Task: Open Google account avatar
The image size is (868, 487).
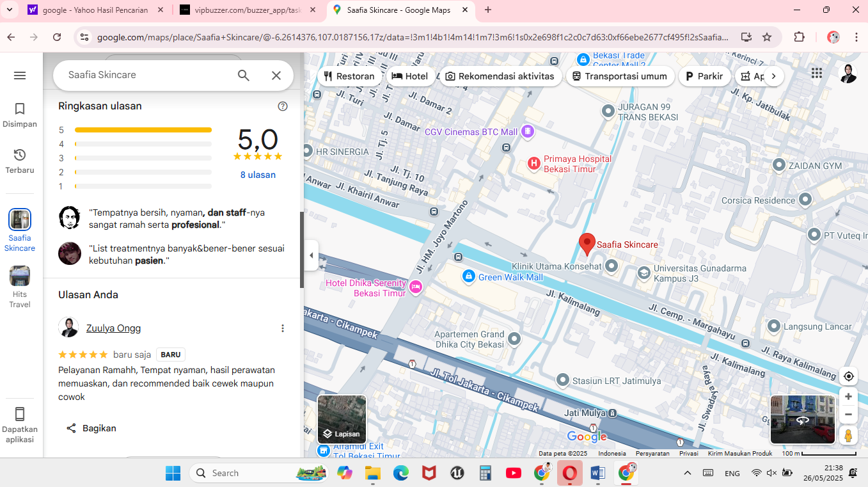Action: point(848,74)
